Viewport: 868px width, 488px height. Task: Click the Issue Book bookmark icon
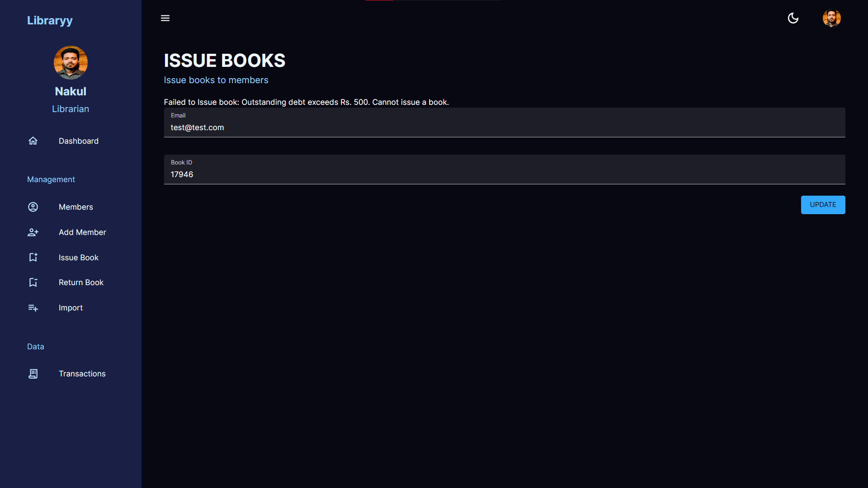pyautogui.click(x=33, y=258)
